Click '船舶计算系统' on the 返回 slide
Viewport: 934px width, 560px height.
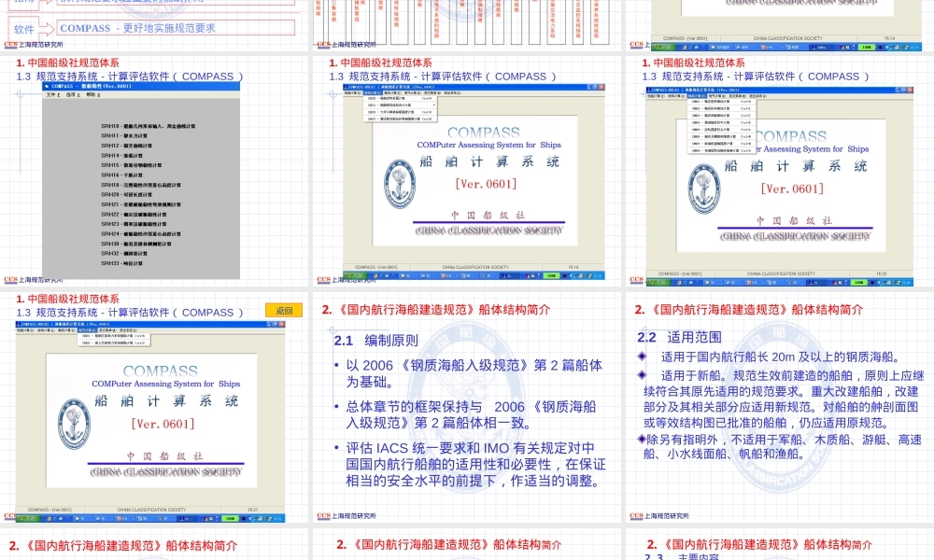click(166, 401)
